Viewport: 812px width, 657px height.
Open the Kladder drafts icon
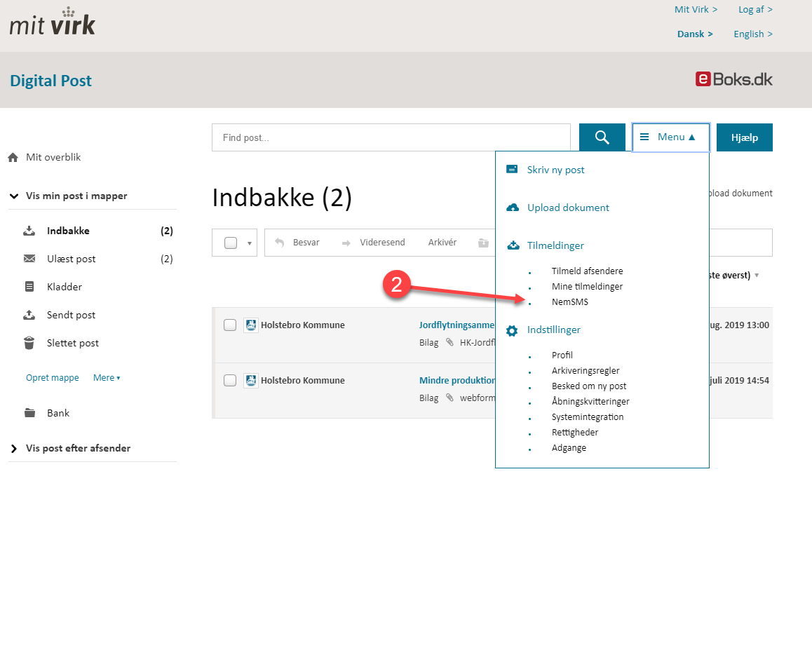[x=29, y=287]
